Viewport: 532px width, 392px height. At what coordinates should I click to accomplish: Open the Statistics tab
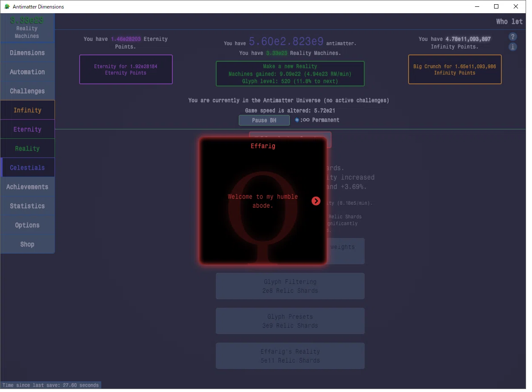27,206
